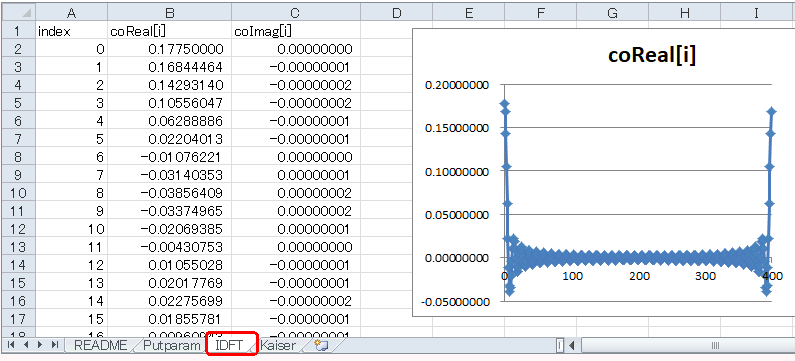This screenshot has height=361, width=795.
Task: Select cell with value 0.06288886
Action: click(x=169, y=121)
